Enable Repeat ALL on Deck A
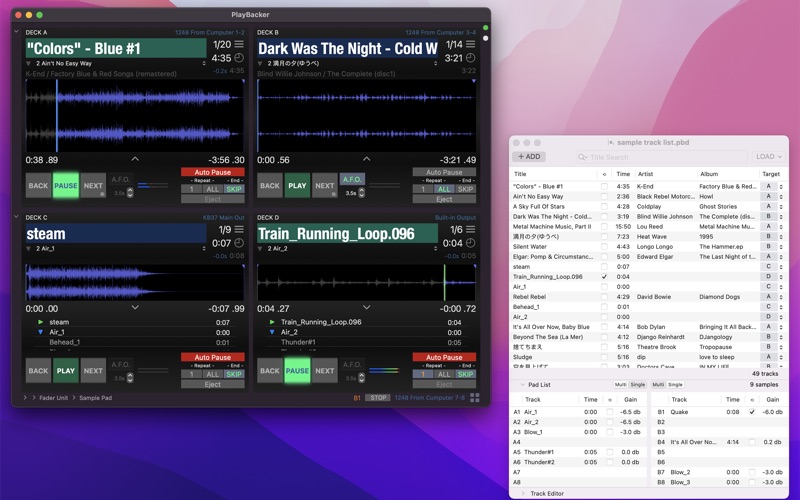Viewport: 800px width, 500px height. [211, 188]
